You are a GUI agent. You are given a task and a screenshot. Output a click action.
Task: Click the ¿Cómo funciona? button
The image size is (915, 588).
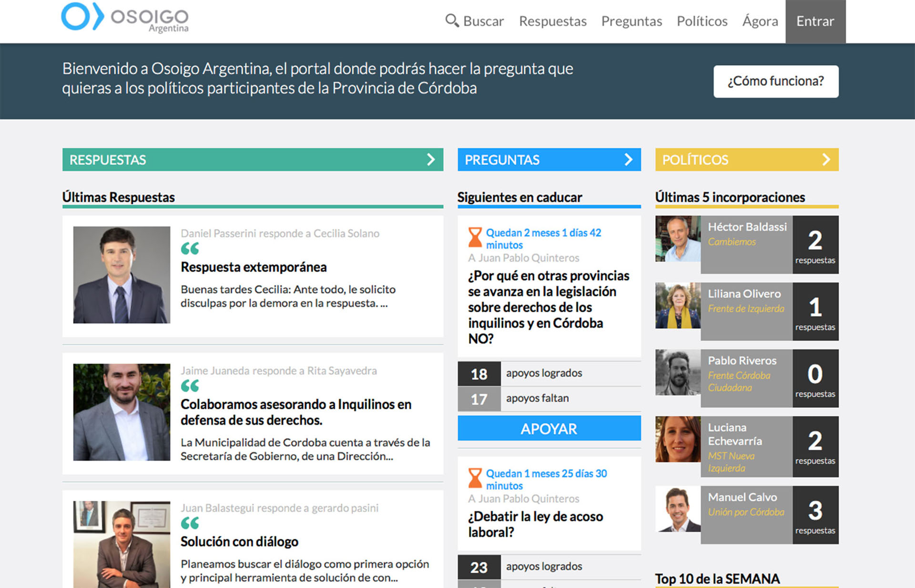pos(775,81)
